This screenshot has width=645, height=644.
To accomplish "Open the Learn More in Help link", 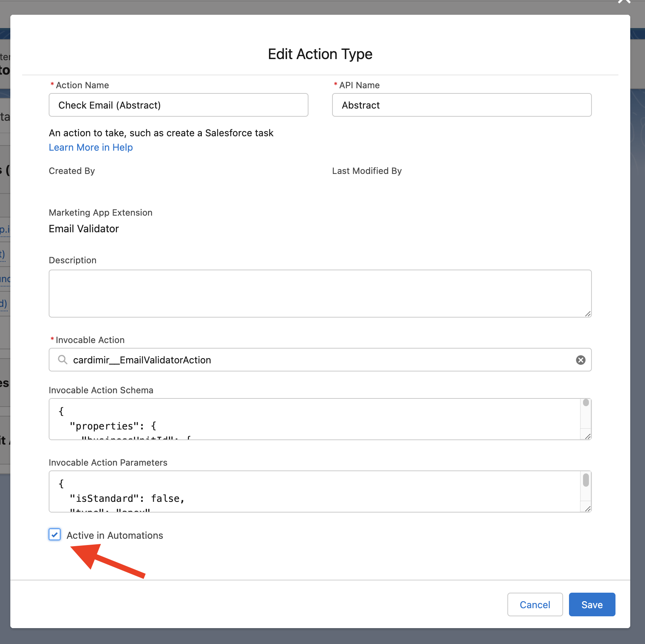I will pyautogui.click(x=90, y=147).
